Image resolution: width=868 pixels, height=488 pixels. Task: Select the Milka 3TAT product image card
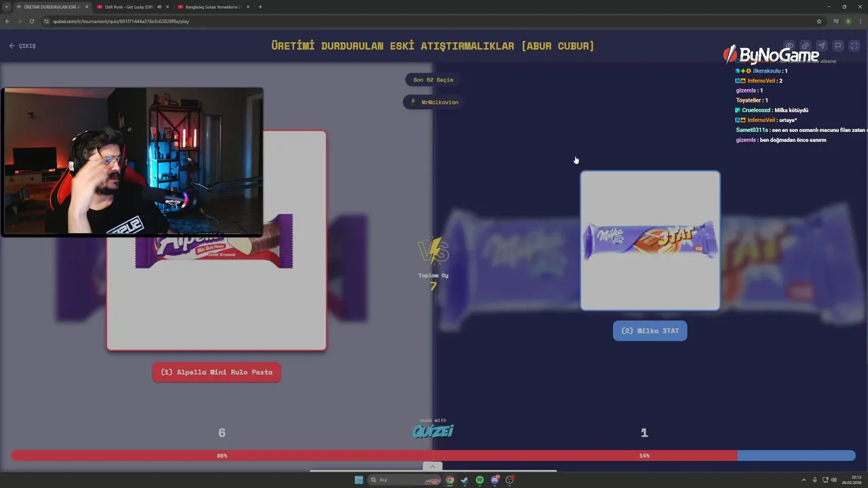pyautogui.click(x=650, y=241)
